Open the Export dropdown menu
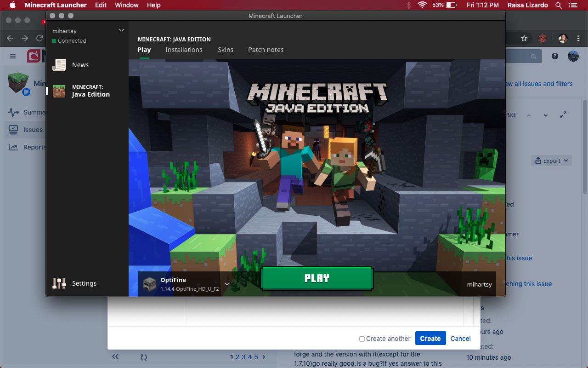 click(551, 161)
